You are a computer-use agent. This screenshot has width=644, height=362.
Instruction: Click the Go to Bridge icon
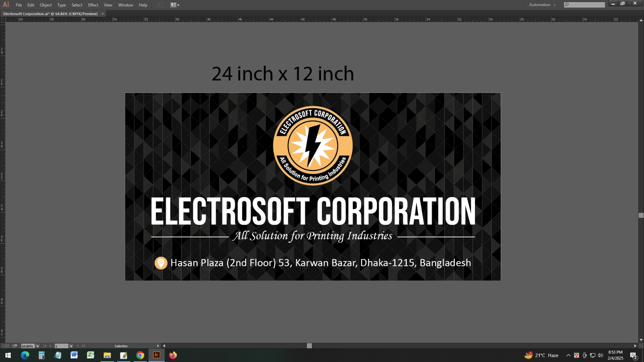tap(160, 5)
